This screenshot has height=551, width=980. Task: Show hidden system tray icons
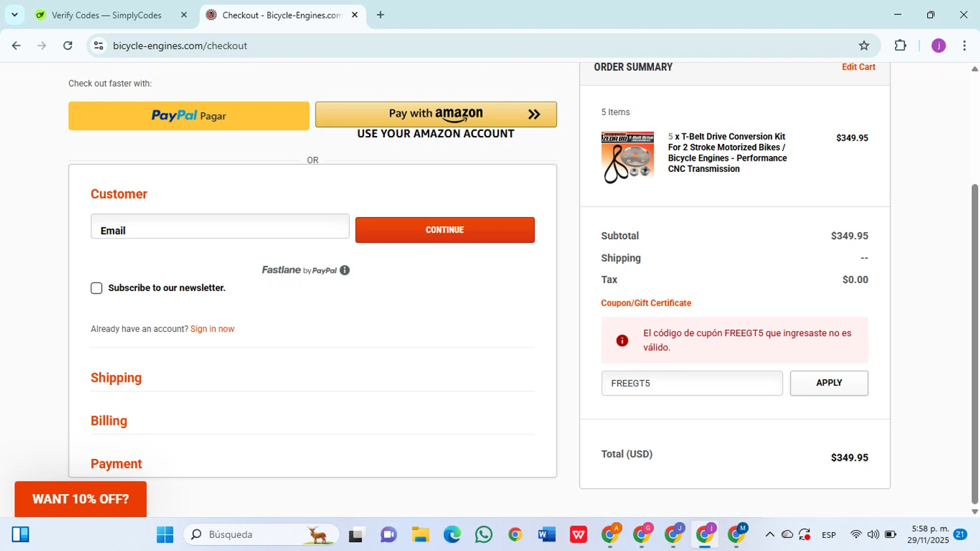770,535
